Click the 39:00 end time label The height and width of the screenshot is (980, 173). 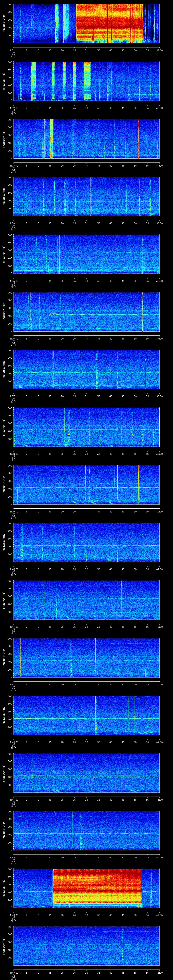159,454
